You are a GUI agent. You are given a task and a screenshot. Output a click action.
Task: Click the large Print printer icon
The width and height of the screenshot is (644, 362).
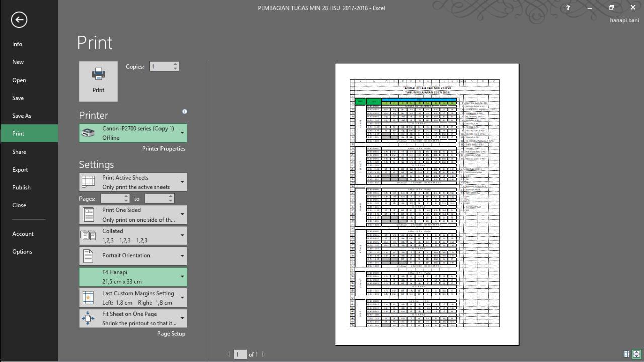coord(98,81)
